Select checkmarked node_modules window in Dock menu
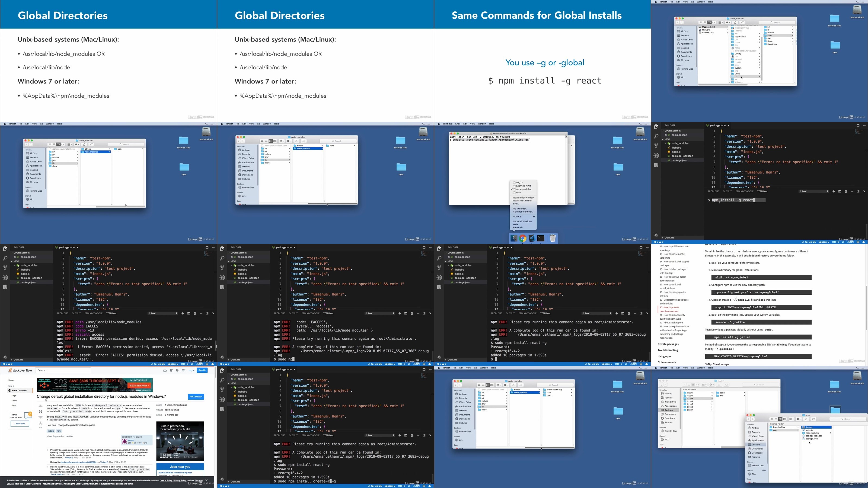 523,189
